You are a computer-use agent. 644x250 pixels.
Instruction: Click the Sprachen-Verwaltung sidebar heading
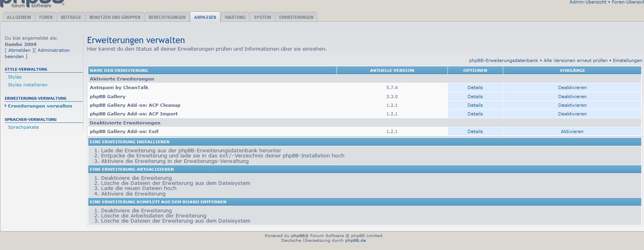(x=31, y=119)
